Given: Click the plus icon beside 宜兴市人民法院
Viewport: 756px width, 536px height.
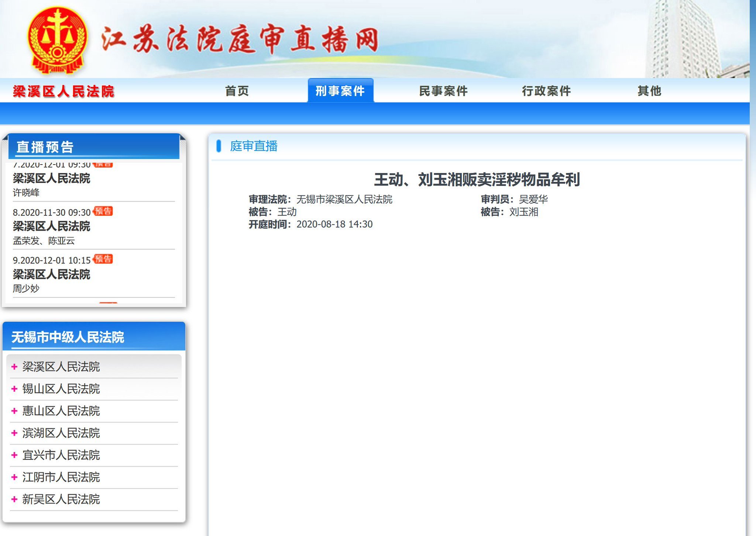Looking at the screenshot, I should point(14,455).
